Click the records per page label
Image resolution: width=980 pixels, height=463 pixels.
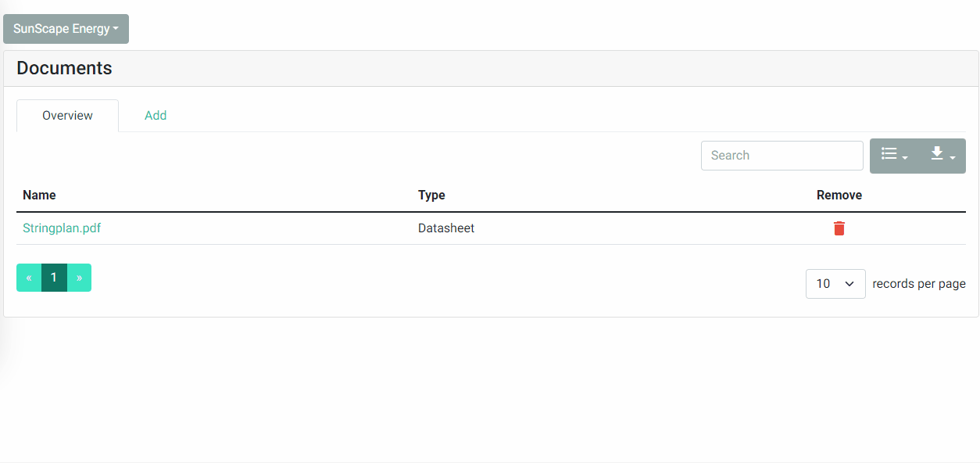tap(919, 284)
